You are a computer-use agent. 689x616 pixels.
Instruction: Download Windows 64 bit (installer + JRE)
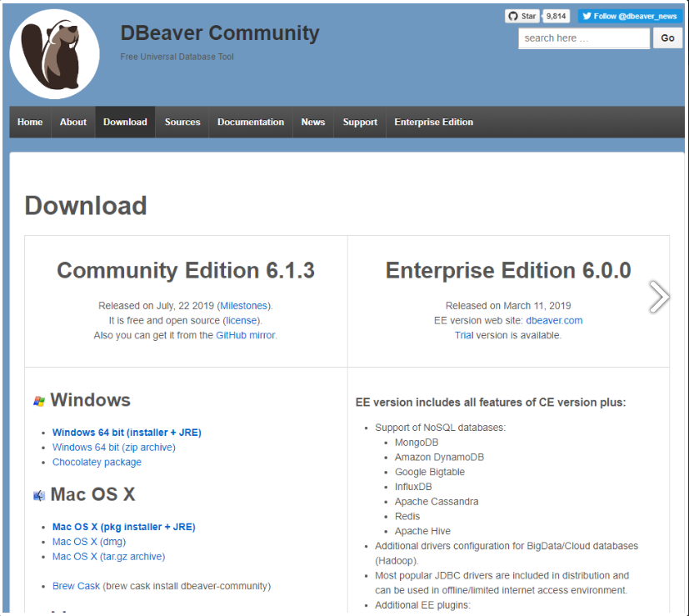pos(127,433)
